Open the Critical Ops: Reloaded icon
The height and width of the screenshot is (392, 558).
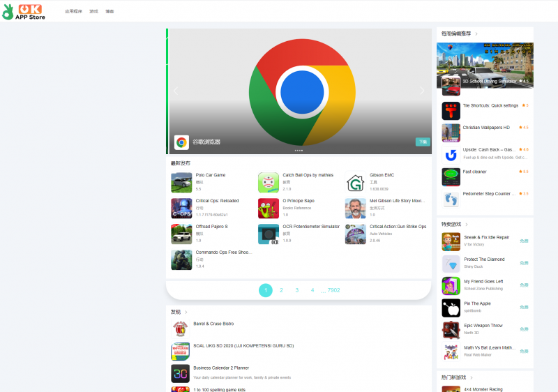coord(181,208)
